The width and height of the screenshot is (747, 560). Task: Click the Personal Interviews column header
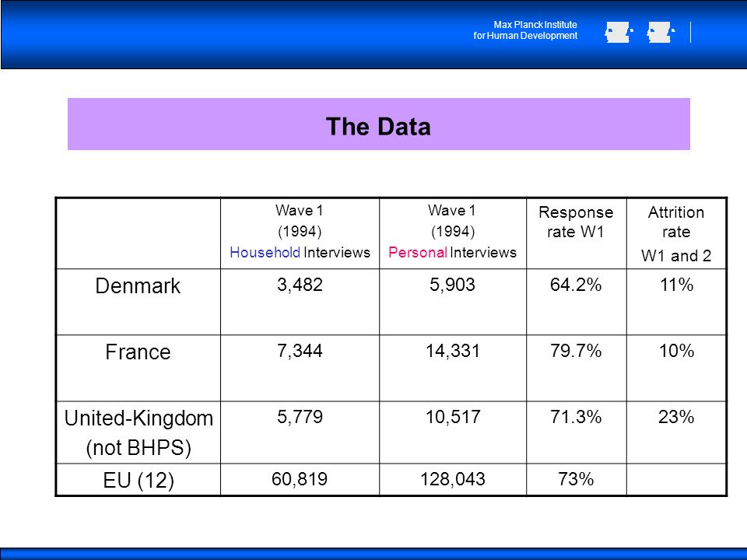click(x=453, y=233)
